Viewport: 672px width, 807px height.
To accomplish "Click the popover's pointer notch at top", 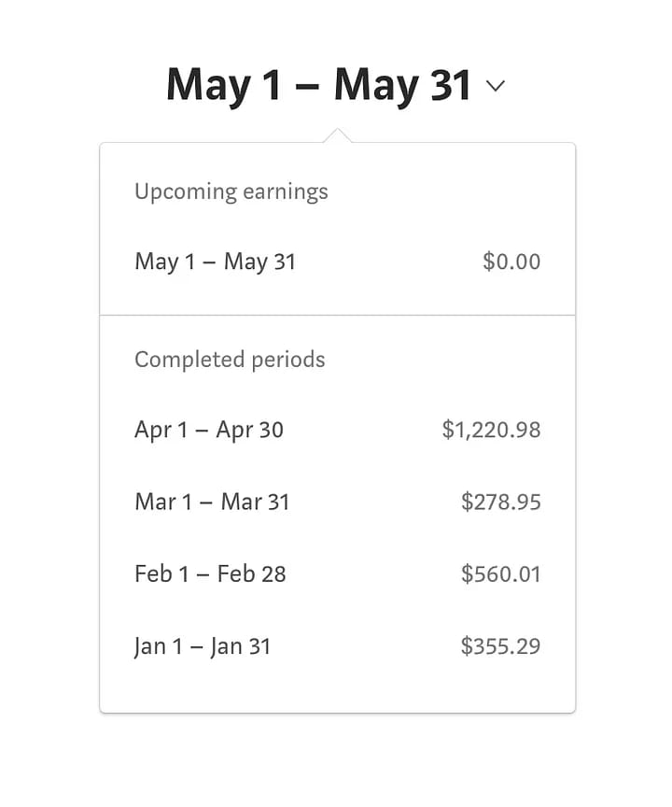I will tap(337, 136).
